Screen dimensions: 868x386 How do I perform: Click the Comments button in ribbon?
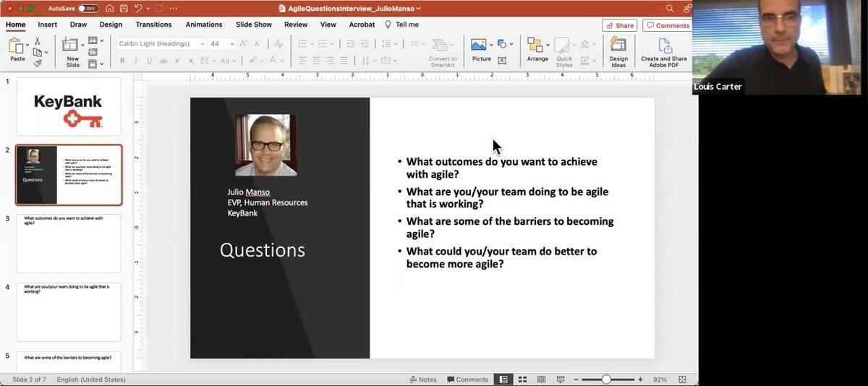coord(668,25)
